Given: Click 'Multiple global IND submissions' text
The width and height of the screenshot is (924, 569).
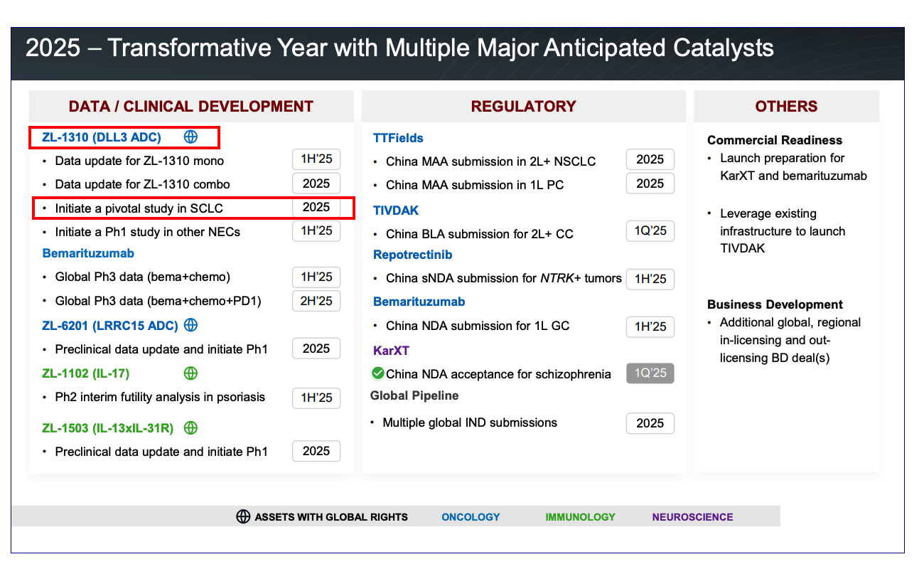Looking at the screenshot, I should (x=470, y=422).
